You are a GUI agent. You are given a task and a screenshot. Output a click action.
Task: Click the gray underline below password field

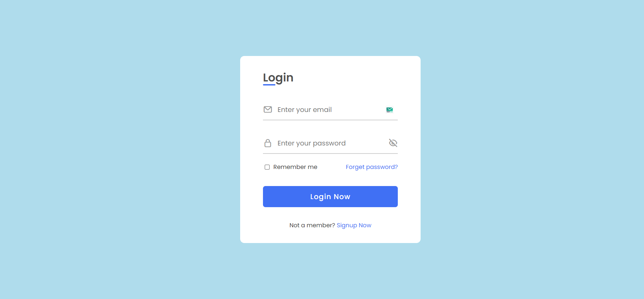[330, 154]
